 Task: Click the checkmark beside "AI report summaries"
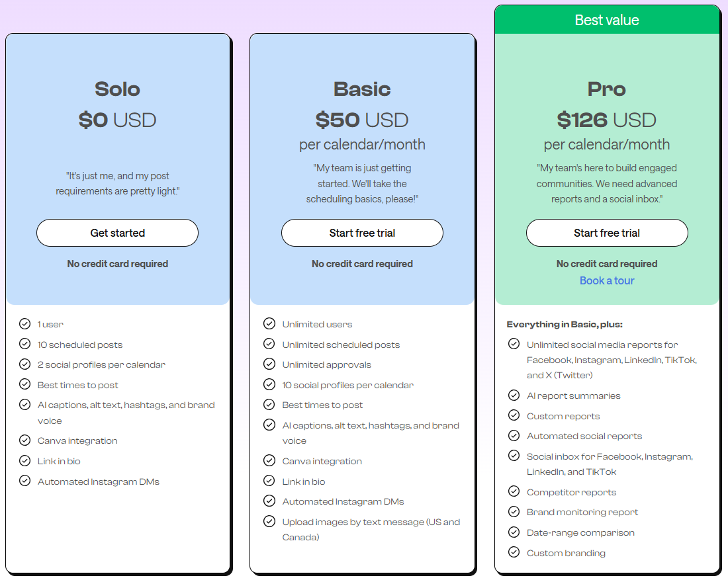click(x=514, y=395)
